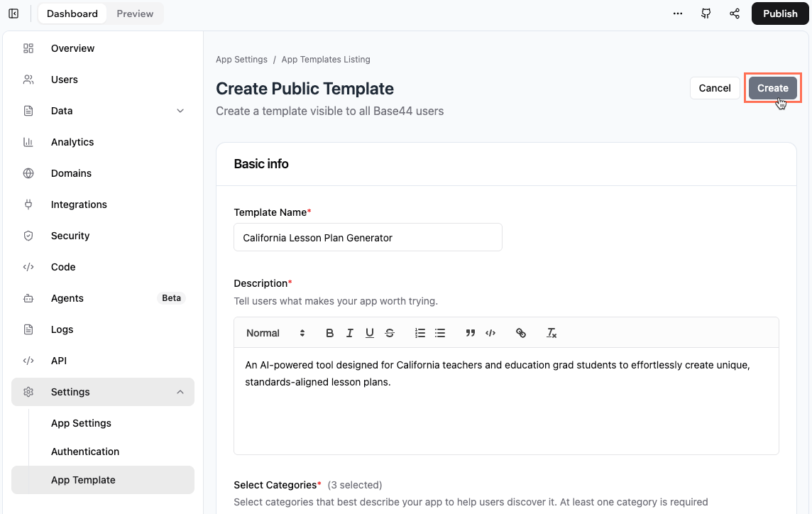Screen dimensions: 812x514
Task: Cancel creating the public template
Action: pyautogui.click(x=714, y=87)
